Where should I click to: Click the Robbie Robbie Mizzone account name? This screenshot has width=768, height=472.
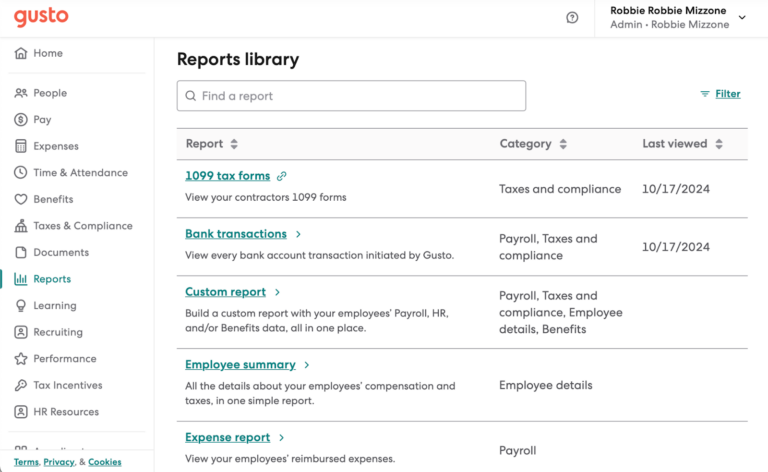(x=668, y=10)
